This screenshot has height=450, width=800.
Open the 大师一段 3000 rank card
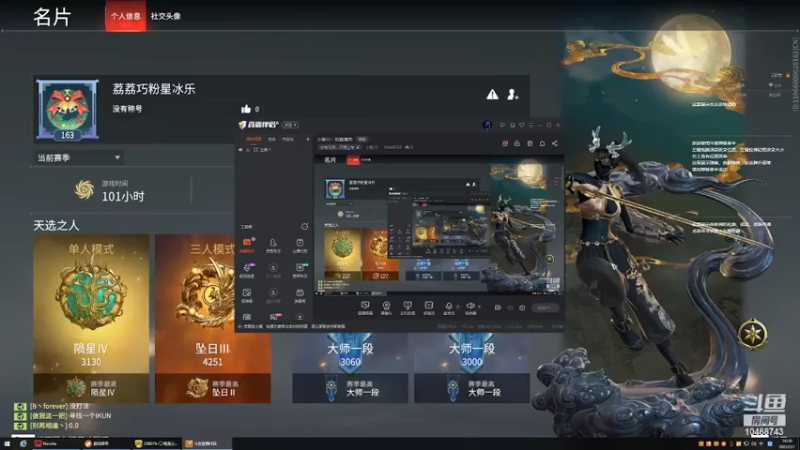(x=472, y=367)
